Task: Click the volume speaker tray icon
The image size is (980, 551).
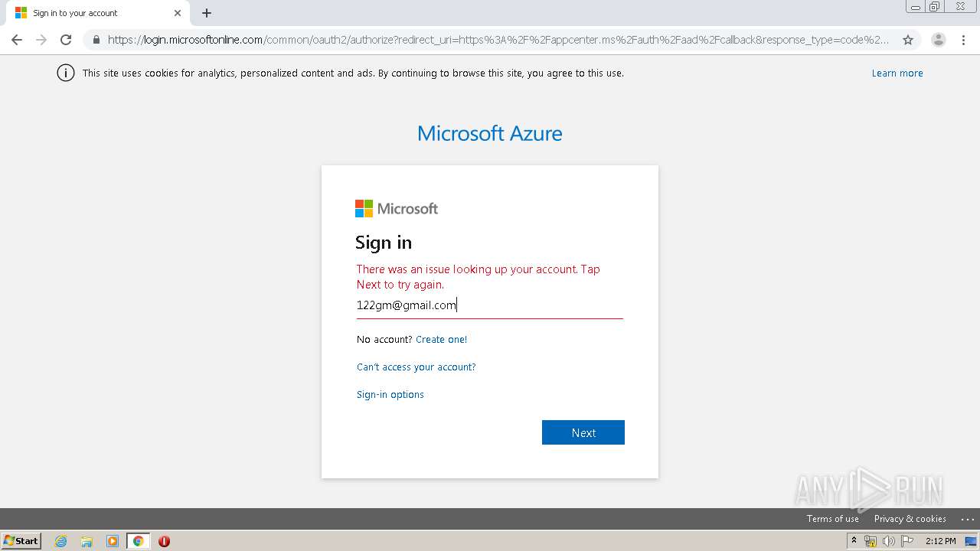Action: (889, 541)
